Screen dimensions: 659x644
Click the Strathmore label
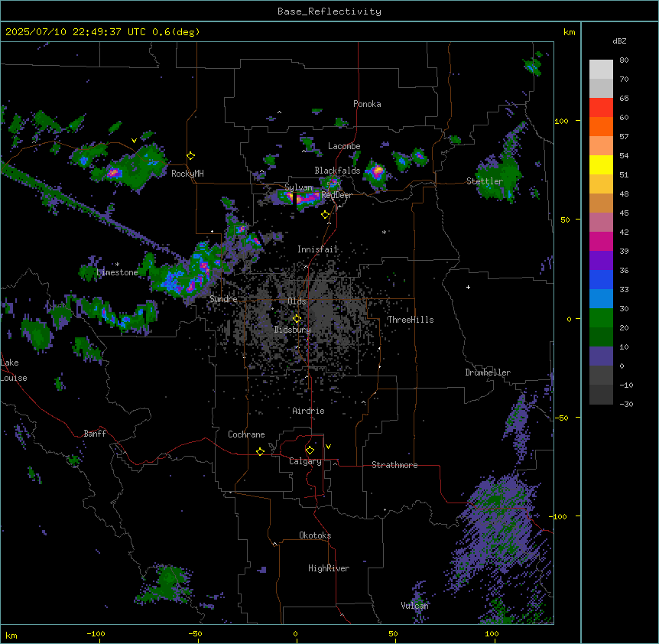pos(394,465)
